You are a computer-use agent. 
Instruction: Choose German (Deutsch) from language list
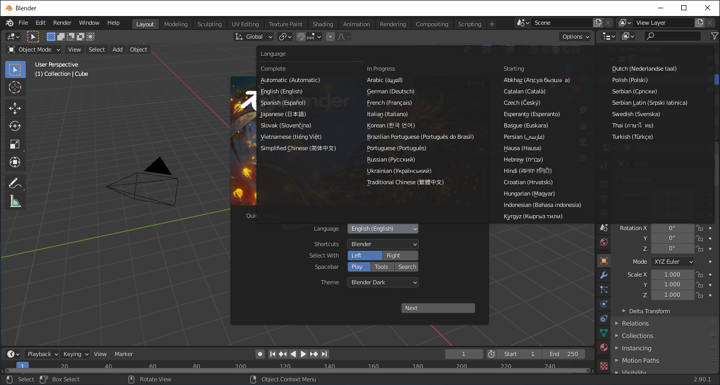click(x=390, y=91)
